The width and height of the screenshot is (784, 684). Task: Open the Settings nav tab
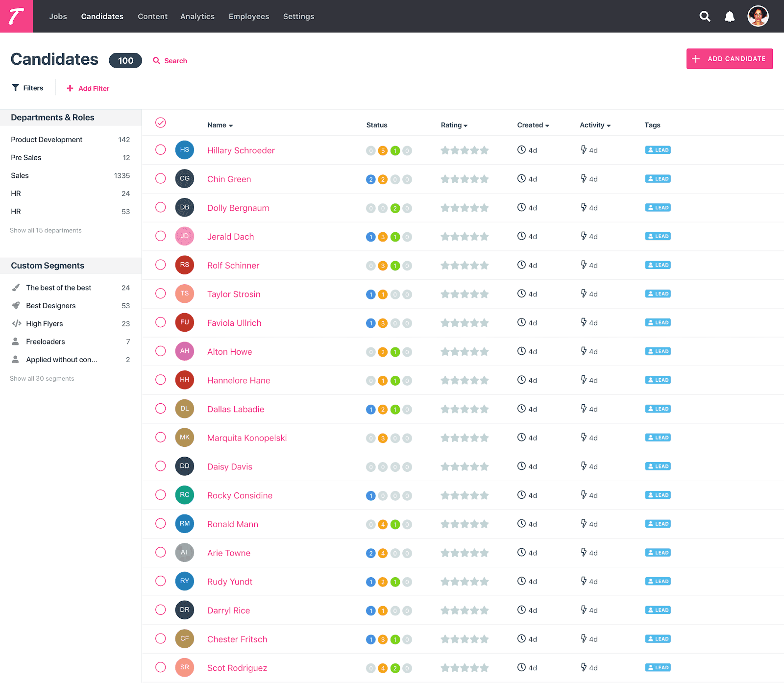[x=299, y=17]
